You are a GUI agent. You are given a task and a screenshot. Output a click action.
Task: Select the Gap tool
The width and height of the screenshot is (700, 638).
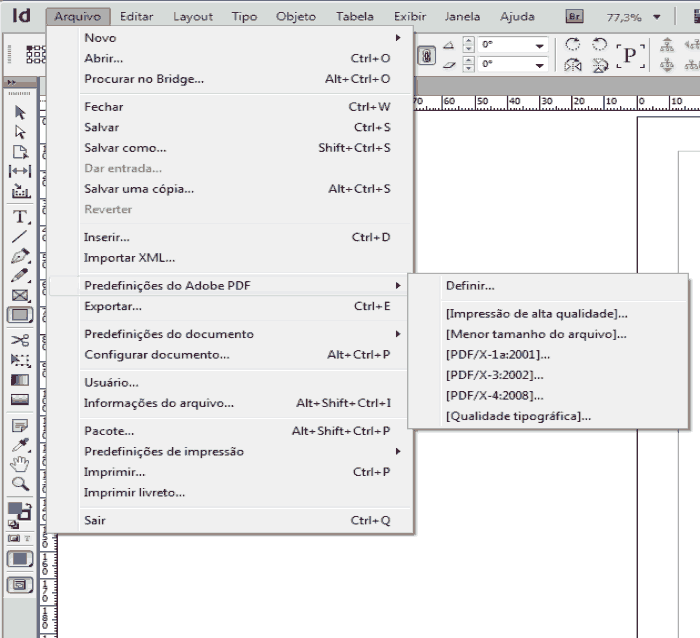[20, 171]
